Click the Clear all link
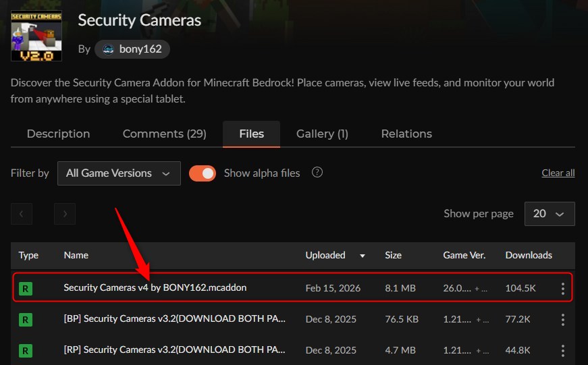588x365 pixels. (558, 173)
